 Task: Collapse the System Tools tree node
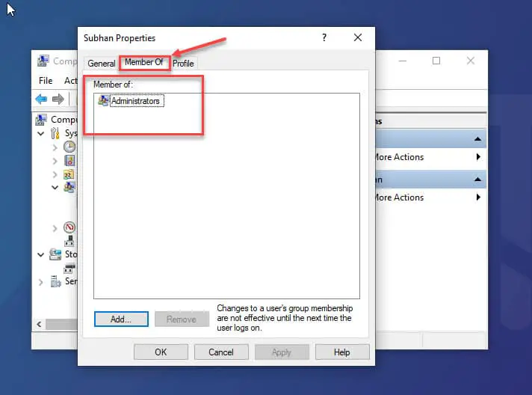40,133
